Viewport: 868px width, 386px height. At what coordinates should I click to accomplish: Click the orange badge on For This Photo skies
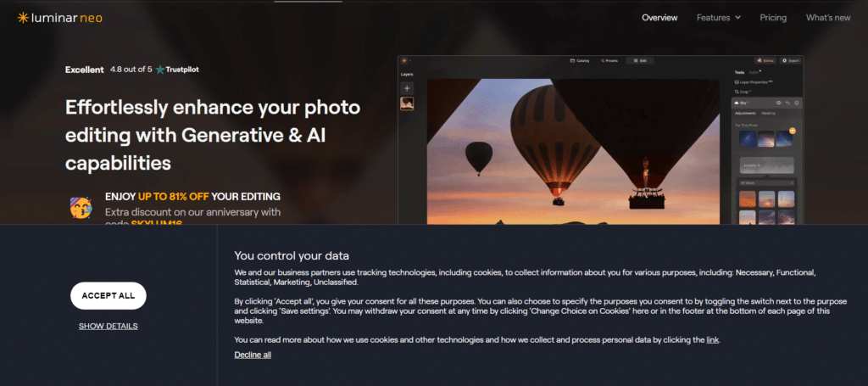click(793, 131)
